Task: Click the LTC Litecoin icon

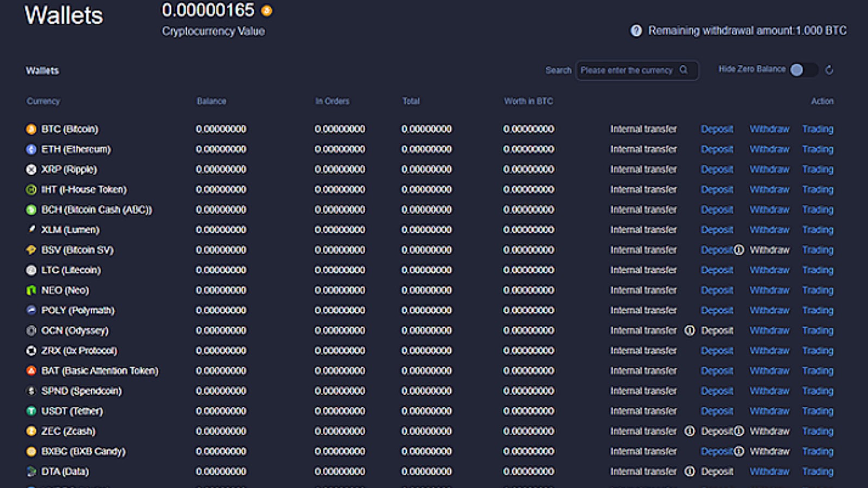Action: (x=31, y=270)
